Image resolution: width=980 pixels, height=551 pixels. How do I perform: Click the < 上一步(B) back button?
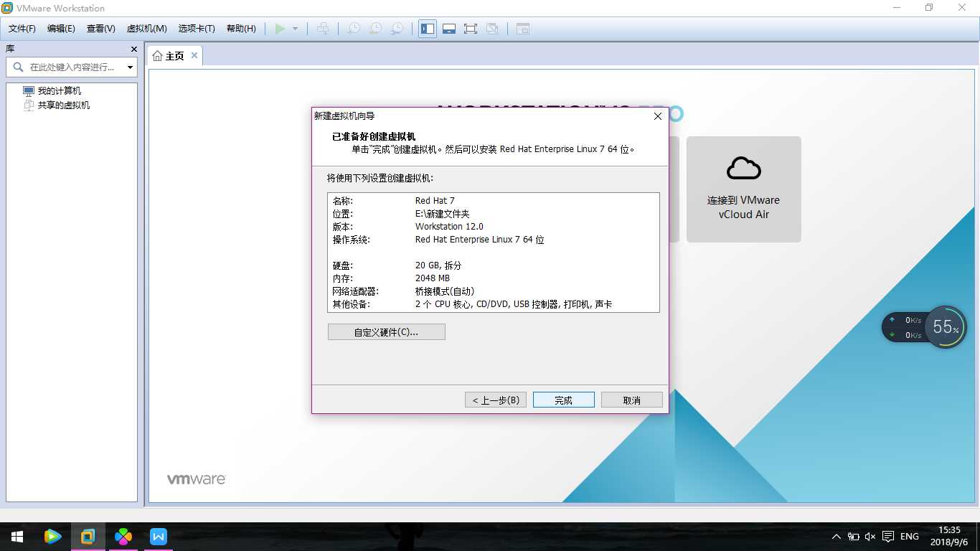pos(496,400)
